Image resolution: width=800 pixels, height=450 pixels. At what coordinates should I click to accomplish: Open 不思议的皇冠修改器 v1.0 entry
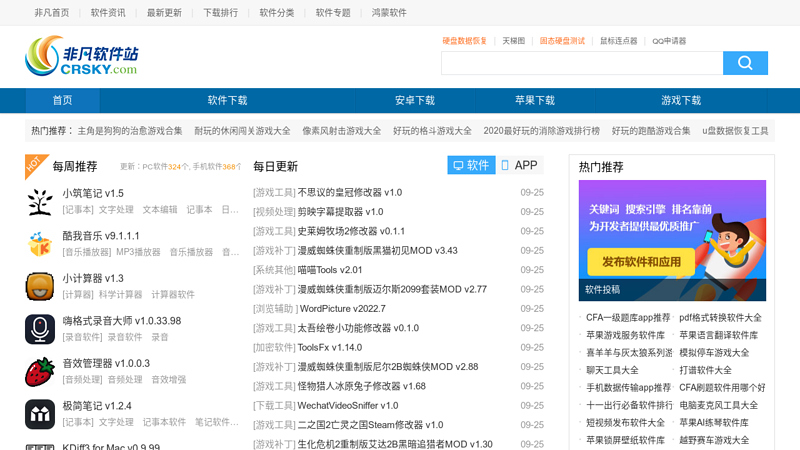click(349, 192)
